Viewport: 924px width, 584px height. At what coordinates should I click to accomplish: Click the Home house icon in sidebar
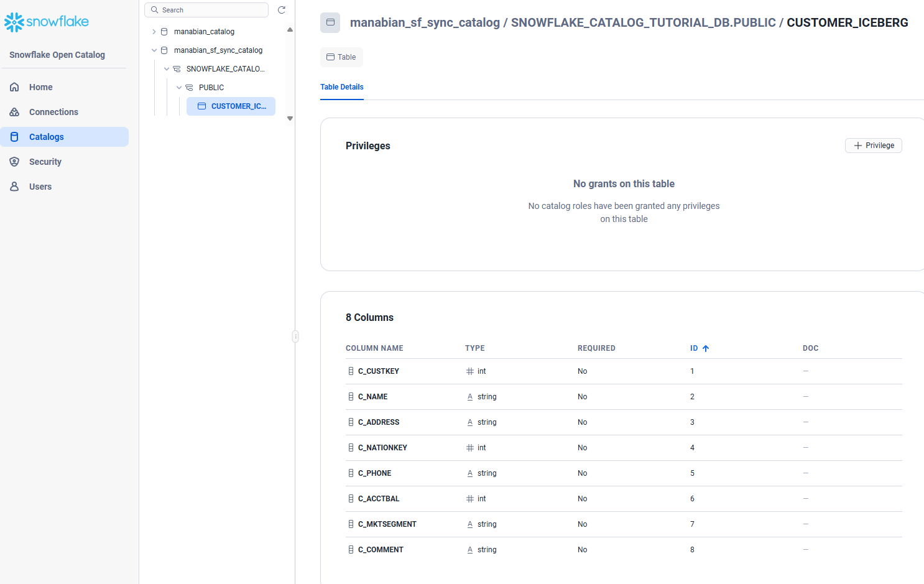pos(14,87)
